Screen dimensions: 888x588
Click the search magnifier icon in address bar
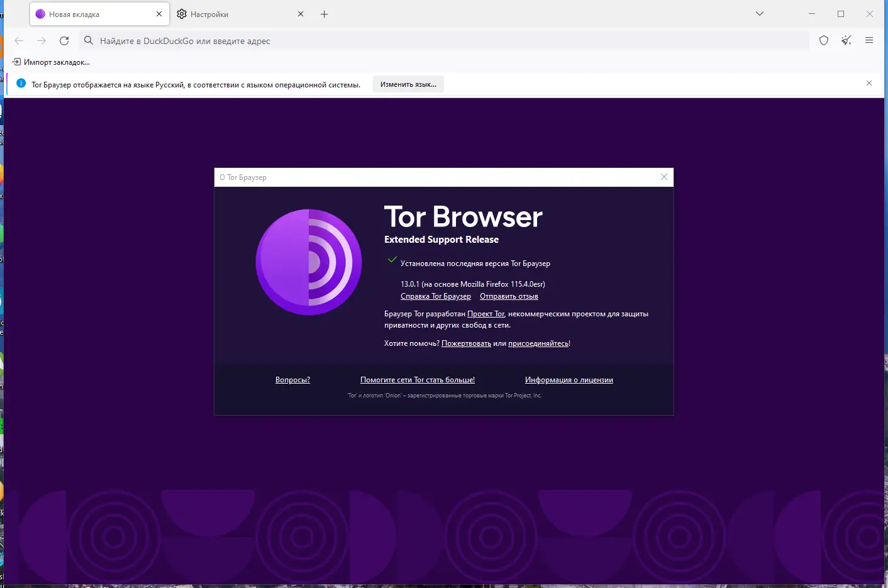tap(89, 41)
